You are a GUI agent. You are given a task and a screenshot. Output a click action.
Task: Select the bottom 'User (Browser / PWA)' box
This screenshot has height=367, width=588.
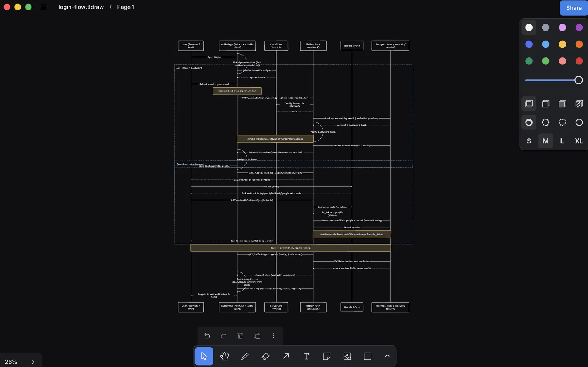191,307
